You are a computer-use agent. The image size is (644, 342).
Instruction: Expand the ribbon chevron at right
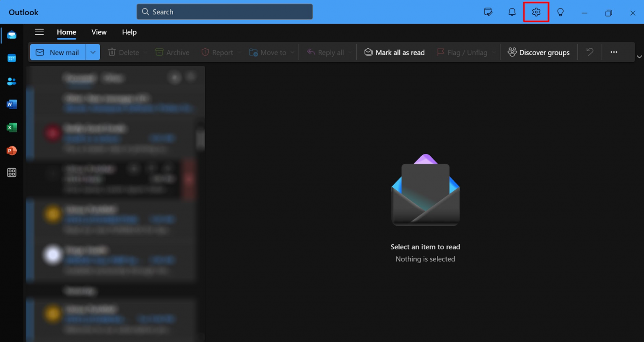pos(639,57)
